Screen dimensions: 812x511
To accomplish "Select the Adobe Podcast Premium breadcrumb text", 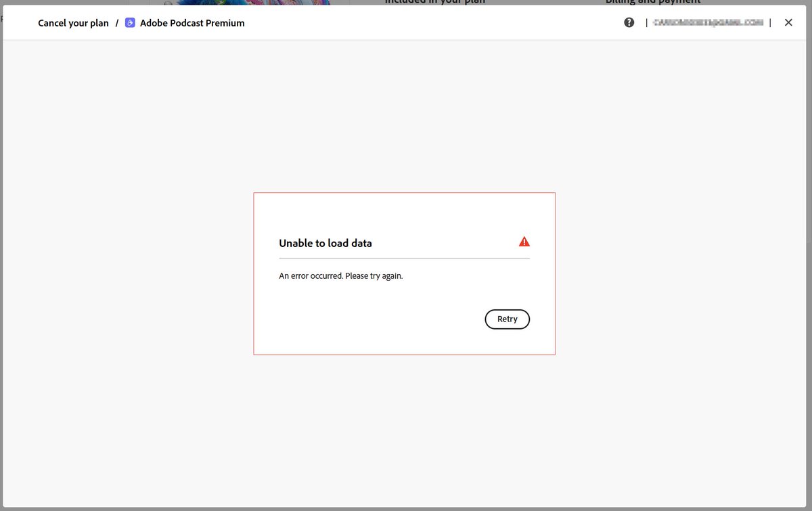I will point(192,23).
